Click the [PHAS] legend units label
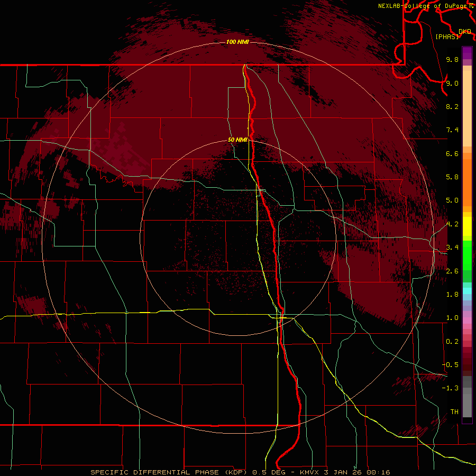Image resolution: width=476 pixels, height=476 pixels. [x=447, y=36]
